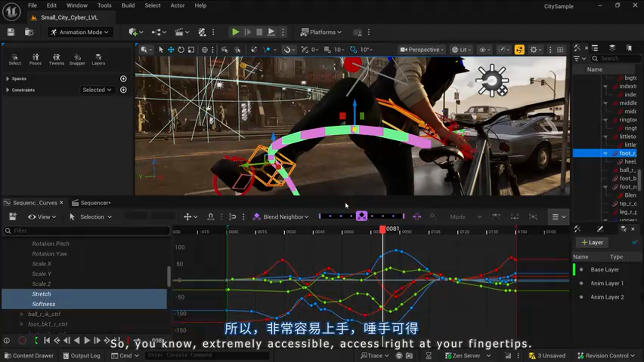The image size is (644, 362).
Task: Open Revision Control from the status bar
Action: point(606,355)
